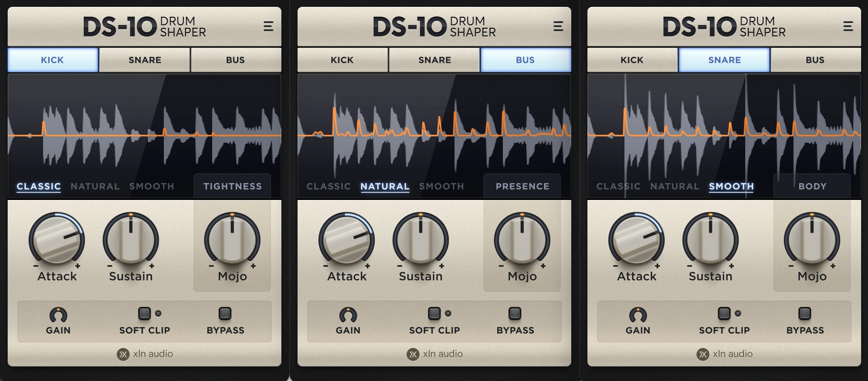The height and width of the screenshot is (381, 868).
Task: Click the xln audio logo in the Bus plugin
Action: (x=435, y=354)
